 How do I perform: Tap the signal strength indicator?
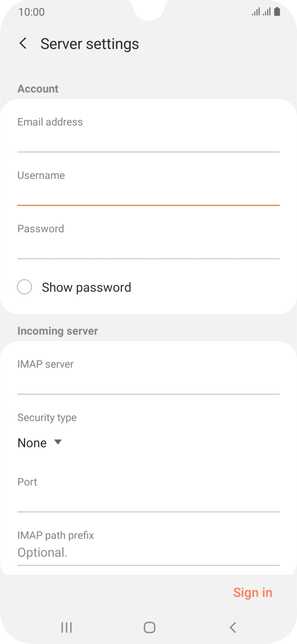tap(256, 11)
